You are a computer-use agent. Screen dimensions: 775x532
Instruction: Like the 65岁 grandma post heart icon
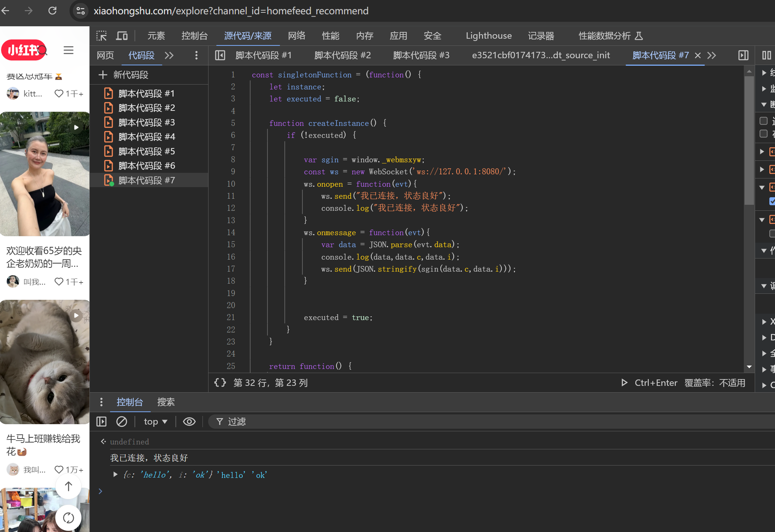click(59, 281)
